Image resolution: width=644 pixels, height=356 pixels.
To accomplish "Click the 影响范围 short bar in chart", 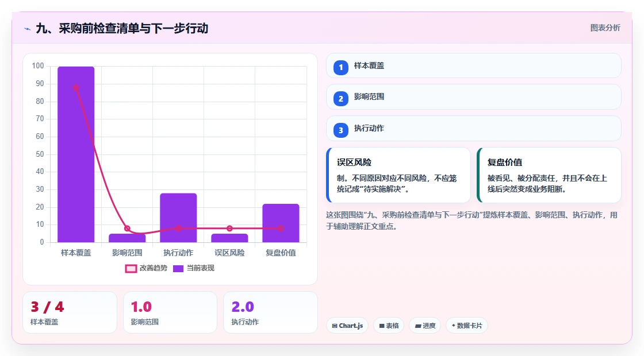I will click(127, 238).
